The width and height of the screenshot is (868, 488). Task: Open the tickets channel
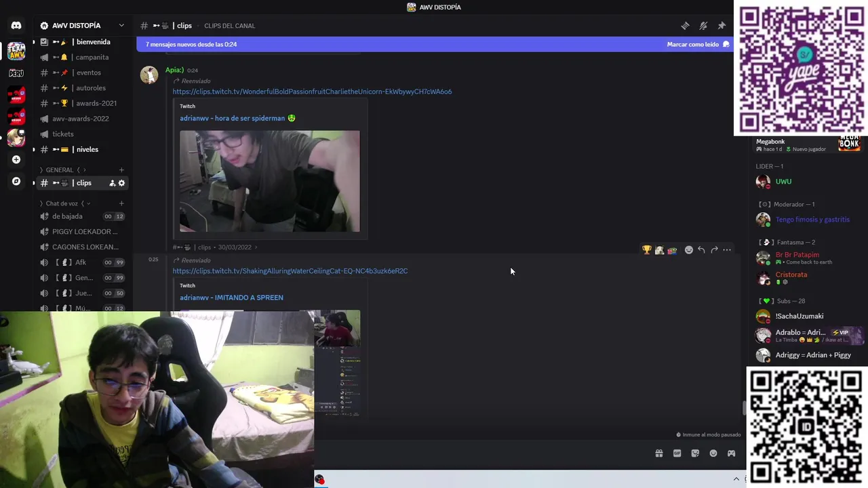coord(81,134)
